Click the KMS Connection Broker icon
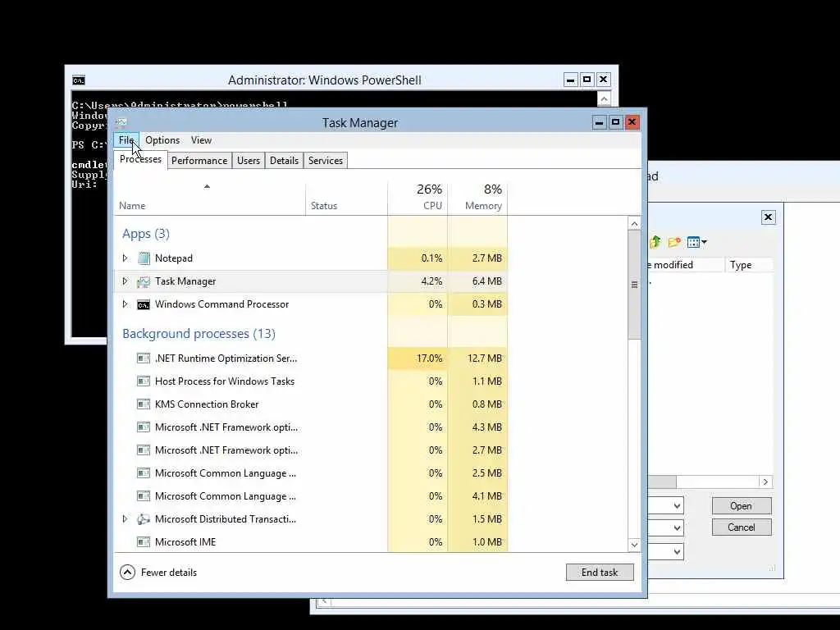 point(144,404)
